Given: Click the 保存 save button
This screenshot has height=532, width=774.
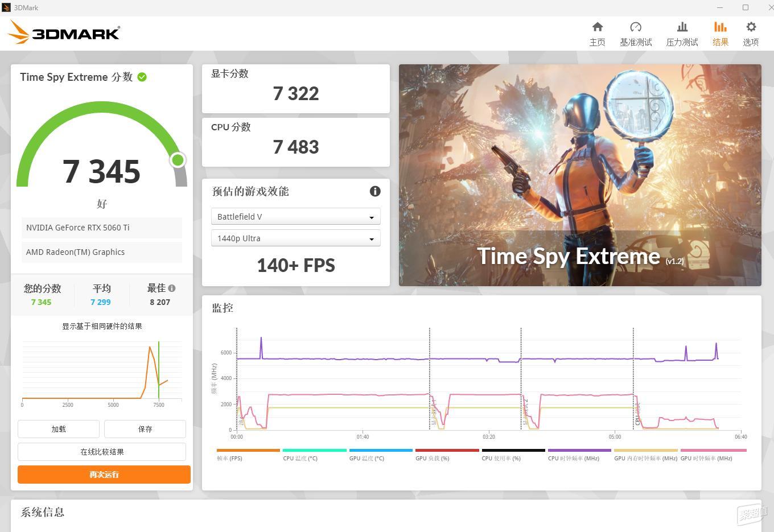Looking at the screenshot, I should (145, 429).
